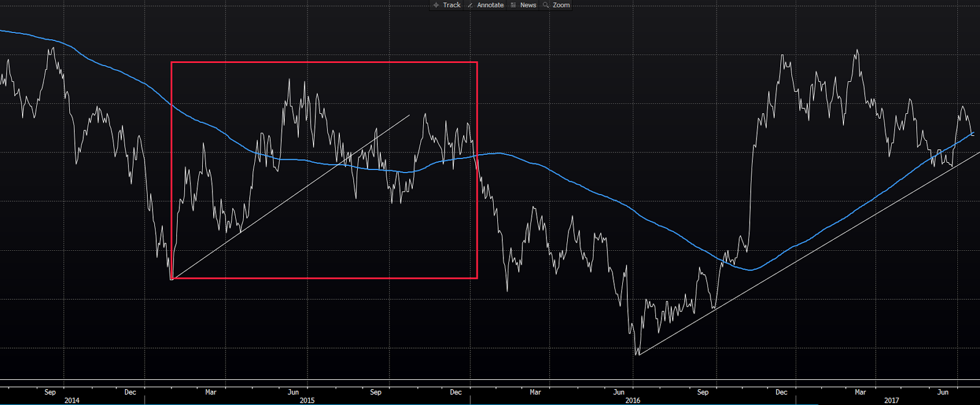This screenshot has height=405, width=980.
Task: Show News on the chart
Action: pyautogui.click(x=524, y=5)
